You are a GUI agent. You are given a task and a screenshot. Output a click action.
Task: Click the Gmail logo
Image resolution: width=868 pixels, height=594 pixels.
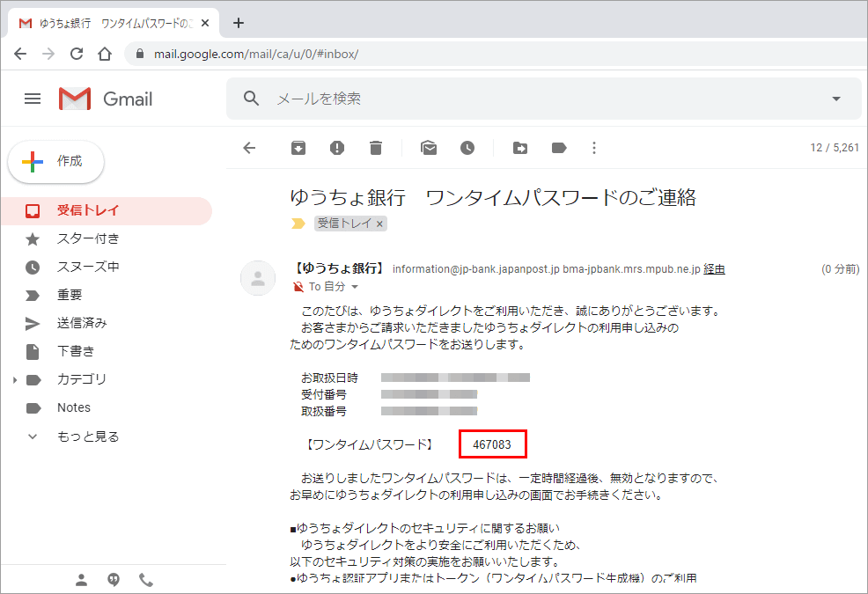point(105,99)
